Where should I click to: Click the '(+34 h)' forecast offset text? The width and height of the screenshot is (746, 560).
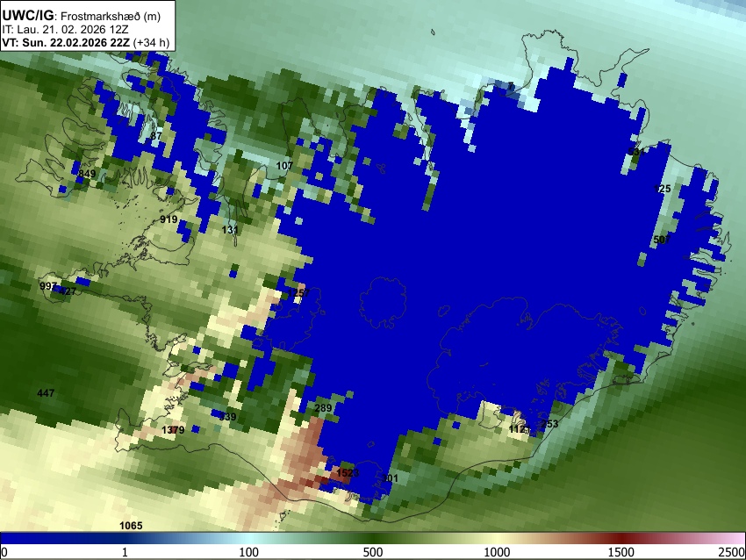(x=151, y=42)
